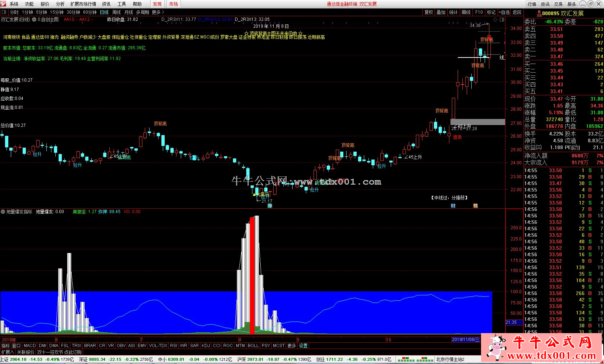Click 北京行情主站2 server status

pyautogui.click(x=450, y=359)
